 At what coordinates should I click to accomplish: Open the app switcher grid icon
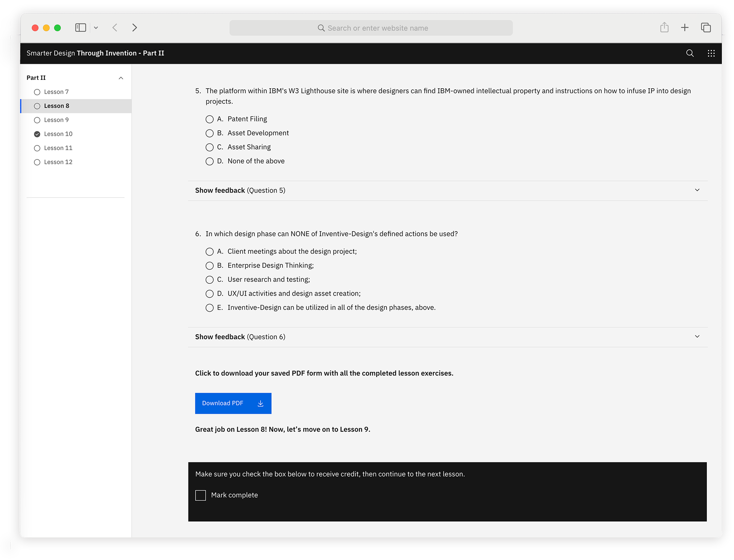tap(711, 53)
